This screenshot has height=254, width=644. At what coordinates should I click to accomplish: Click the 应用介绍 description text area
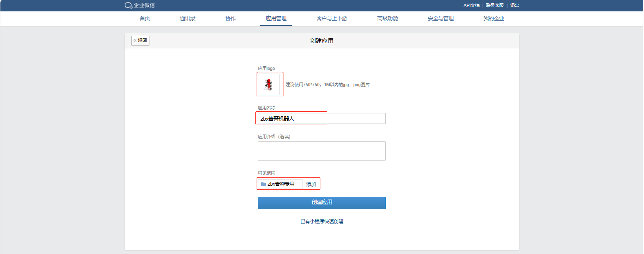321,151
